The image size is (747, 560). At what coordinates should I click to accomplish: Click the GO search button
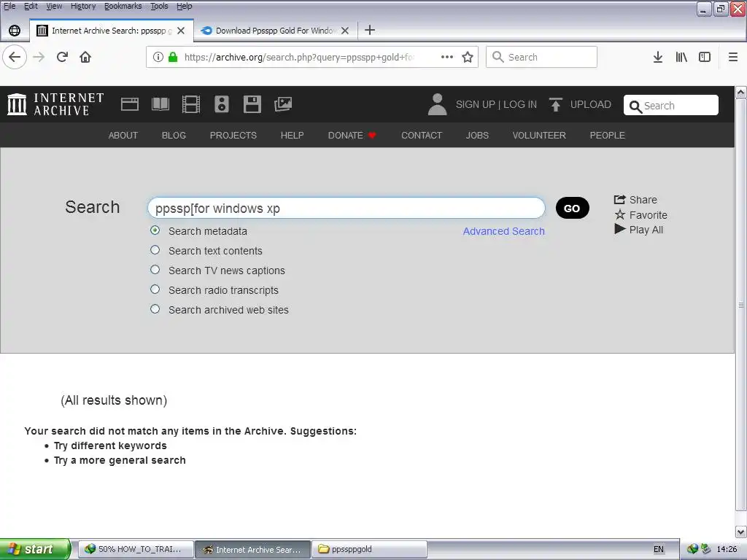[x=572, y=208]
